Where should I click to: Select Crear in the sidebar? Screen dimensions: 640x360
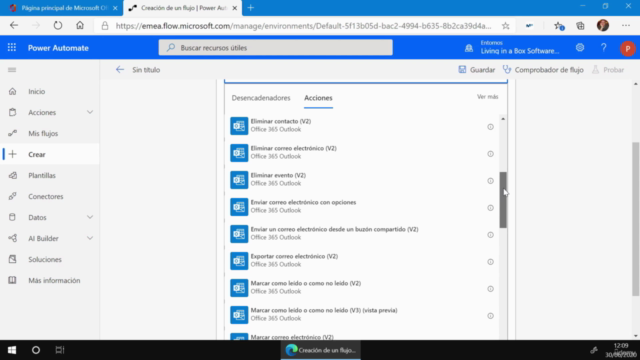click(50, 154)
